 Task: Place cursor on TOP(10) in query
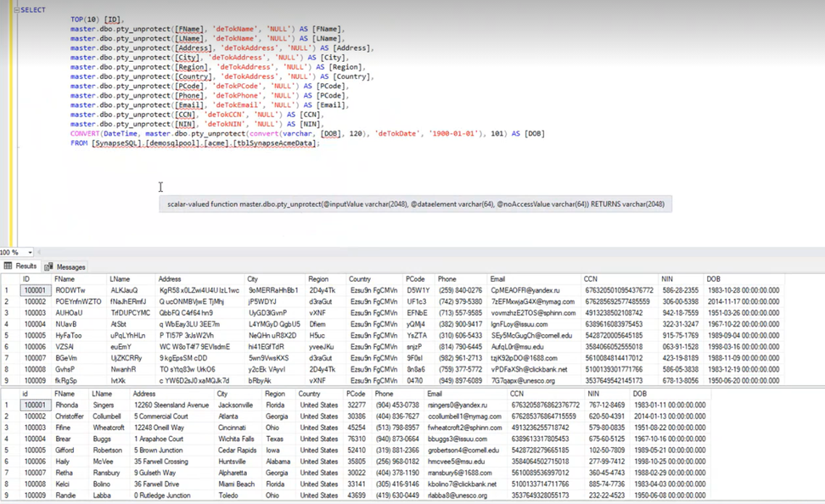tap(84, 20)
